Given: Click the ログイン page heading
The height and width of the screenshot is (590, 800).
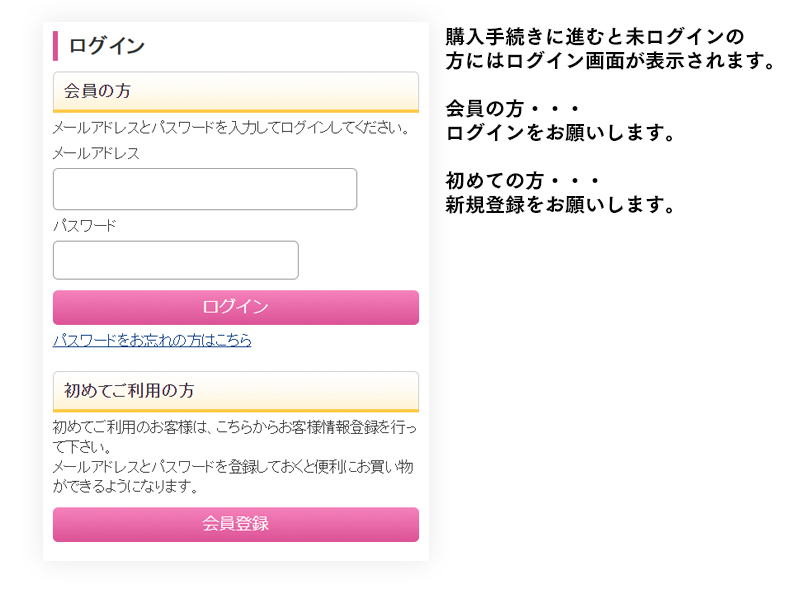Looking at the screenshot, I should [107, 46].
